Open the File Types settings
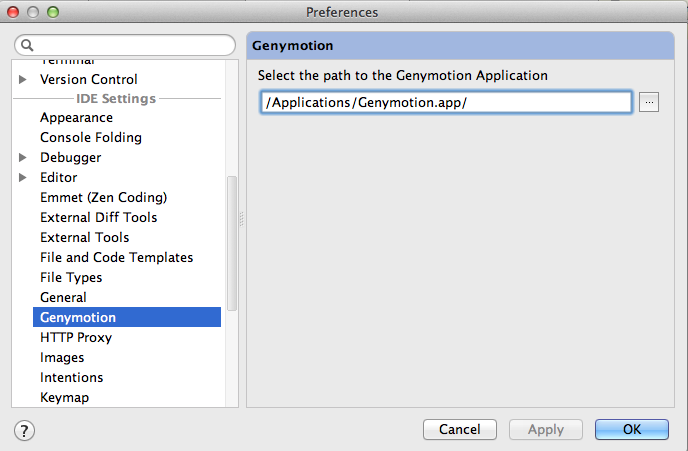This screenshot has width=688, height=451. (71, 277)
